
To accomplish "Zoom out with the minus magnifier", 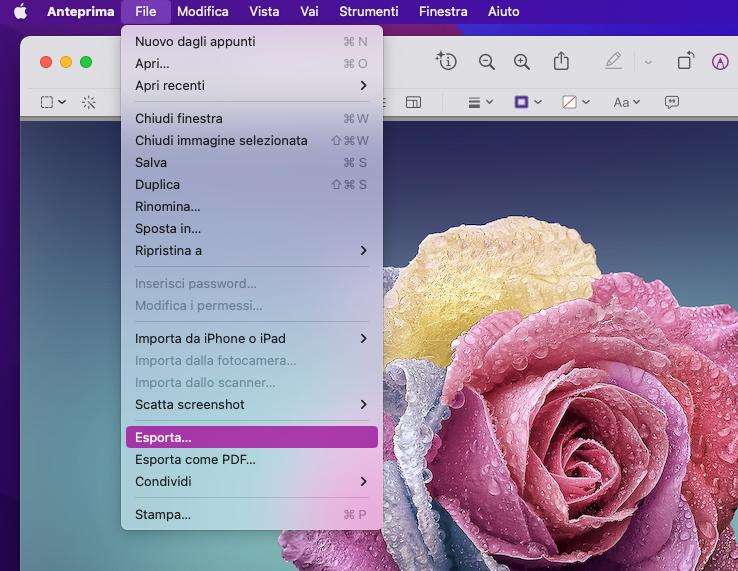I will tap(487, 62).
